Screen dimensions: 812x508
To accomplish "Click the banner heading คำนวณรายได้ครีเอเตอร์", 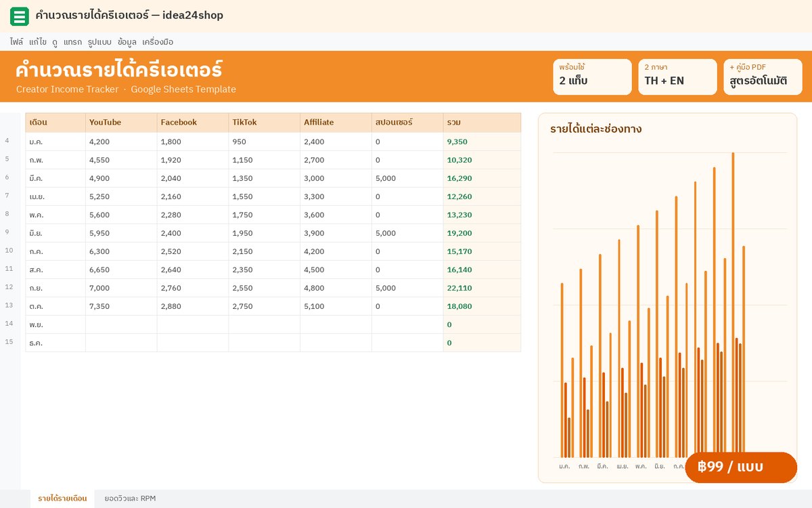I will point(118,69).
